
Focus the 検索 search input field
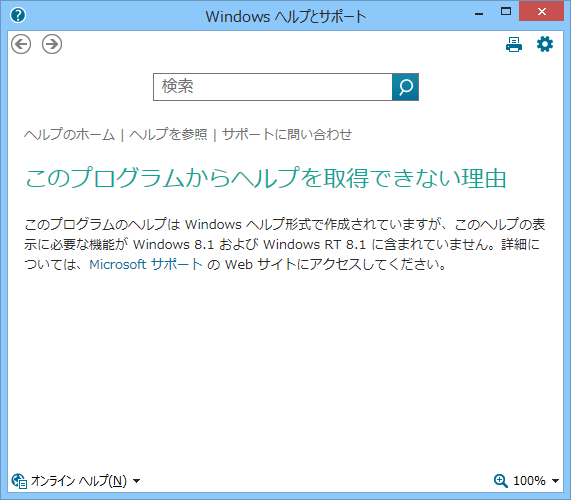tap(273, 87)
